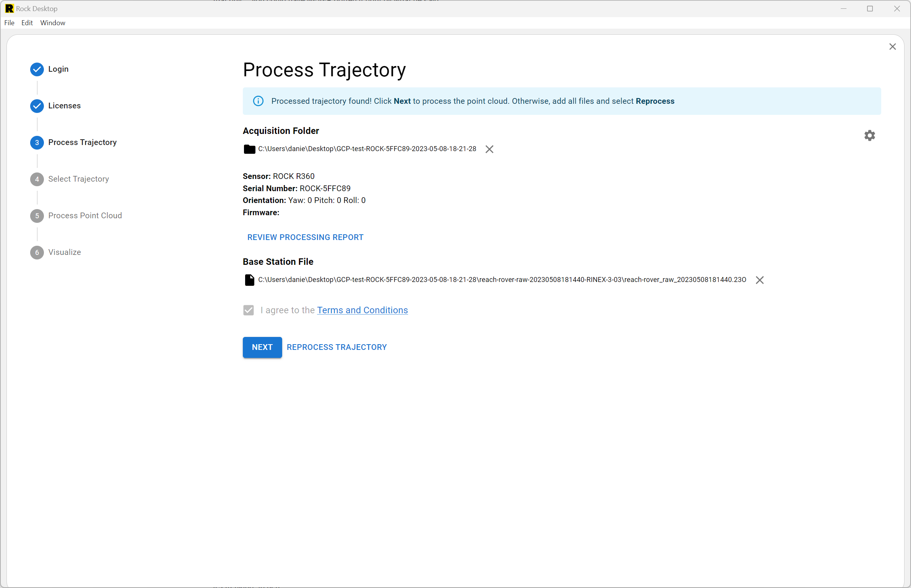Select the Process Trajectory step label
Viewport: 911px width, 588px height.
(82, 142)
